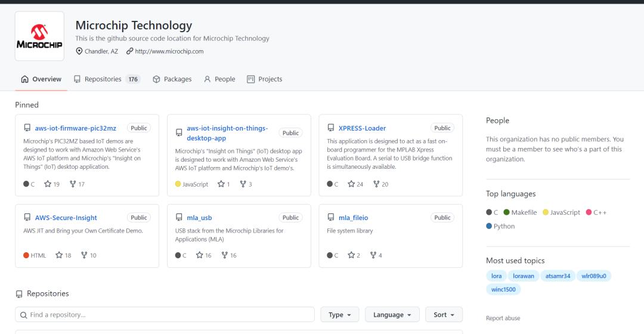Viewport: 644px width, 334px height.
Task: Select the lora topic tag
Action: coord(496,276)
